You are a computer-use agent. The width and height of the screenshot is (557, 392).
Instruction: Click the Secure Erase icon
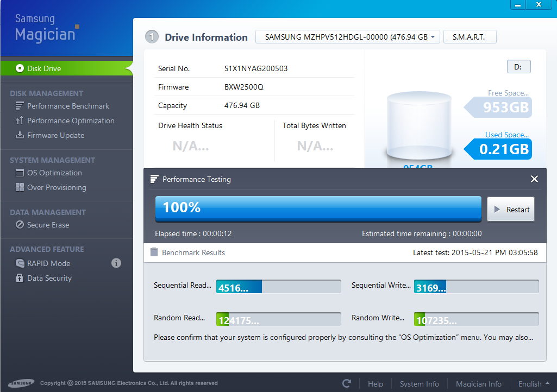pos(20,225)
